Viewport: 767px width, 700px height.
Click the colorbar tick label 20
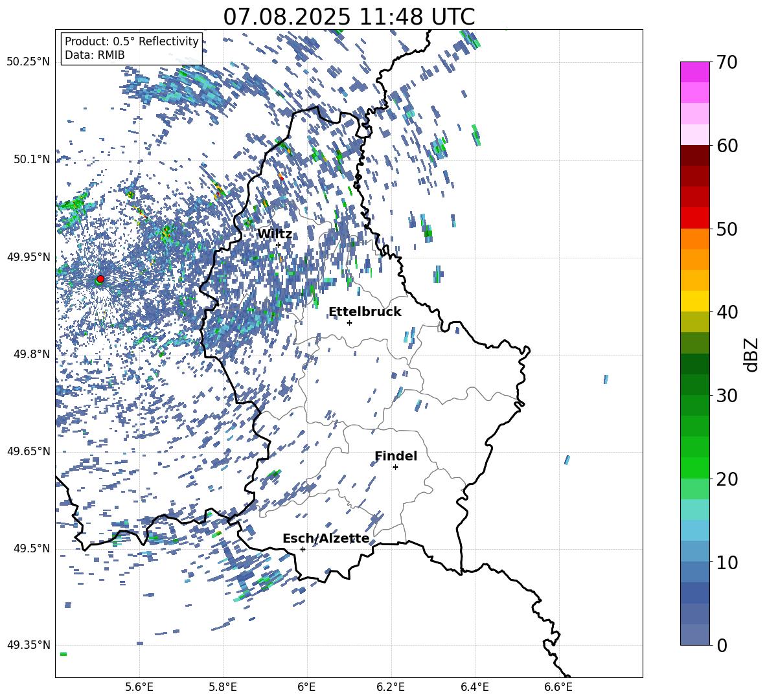click(727, 479)
